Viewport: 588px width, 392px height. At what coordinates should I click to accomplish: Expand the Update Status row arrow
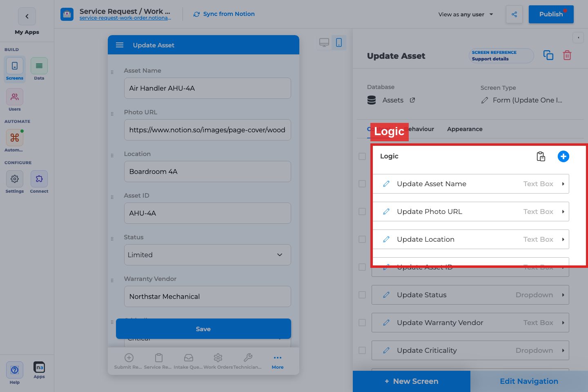click(x=563, y=295)
